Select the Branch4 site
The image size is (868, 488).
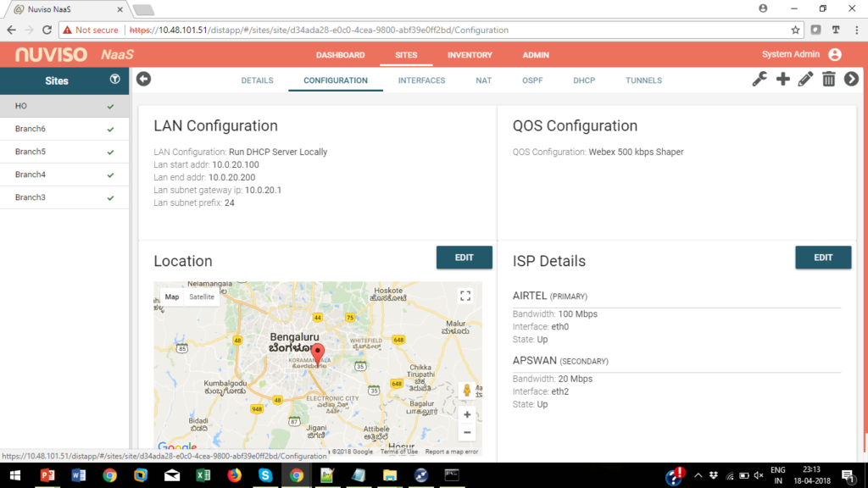click(x=64, y=175)
